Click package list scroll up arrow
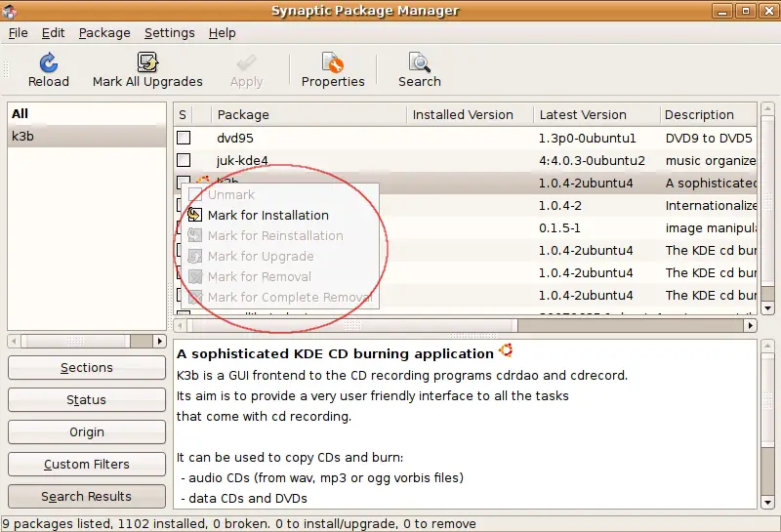The width and height of the screenshot is (781, 532). pos(767,108)
